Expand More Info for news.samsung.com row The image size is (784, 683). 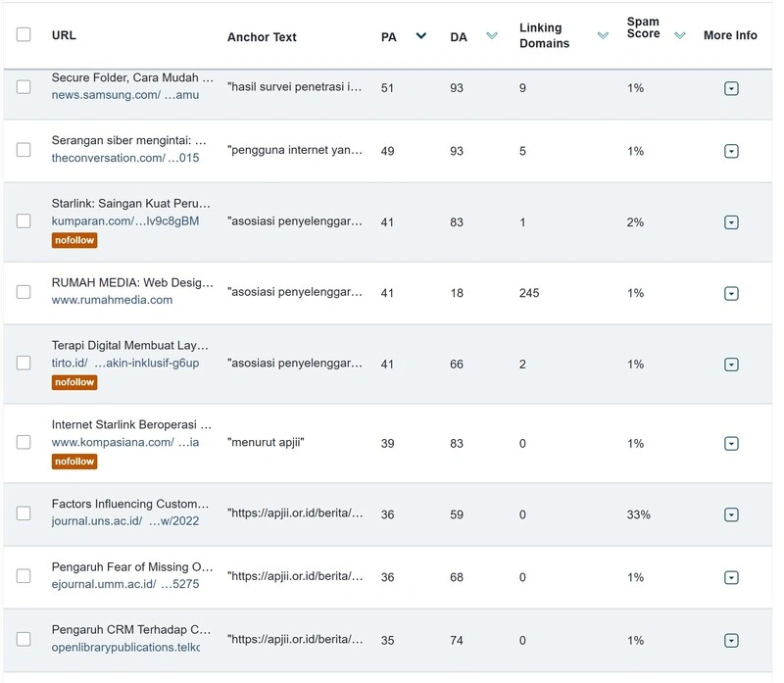[731, 88]
